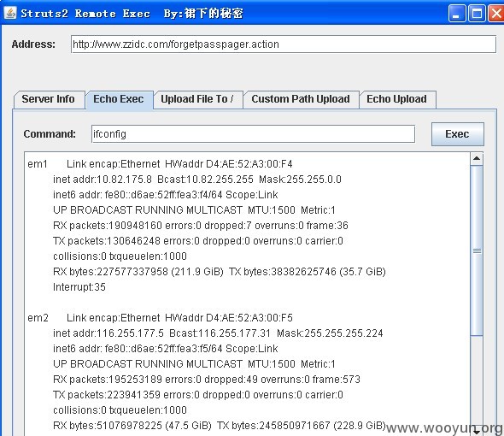Click inet6 addr fe80::d6ae:52ff:fea3:f4/64 line
Screen dimensions: 504x436
(166, 195)
